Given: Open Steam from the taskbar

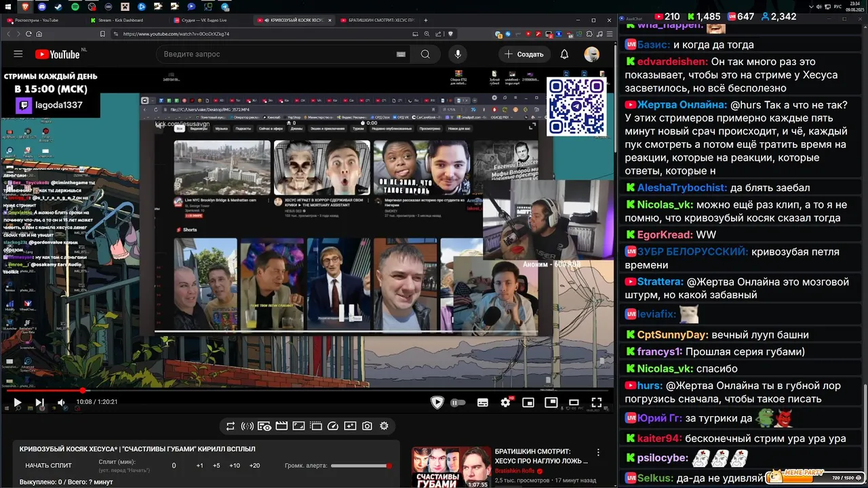Looking at the screenshot, I should click(58, 7).
